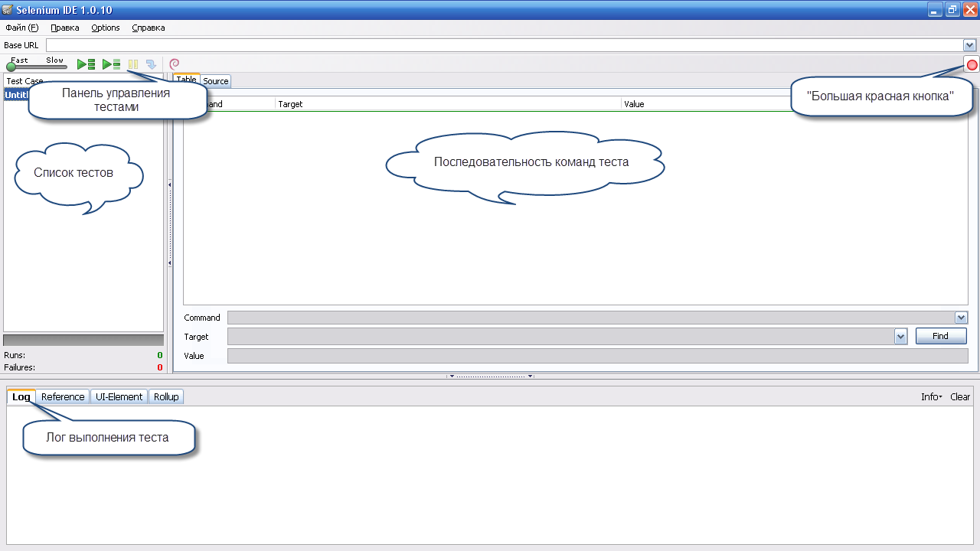Switch to the Table tab
This screenshot has height=551, width=980.
(x=187, y=80)
